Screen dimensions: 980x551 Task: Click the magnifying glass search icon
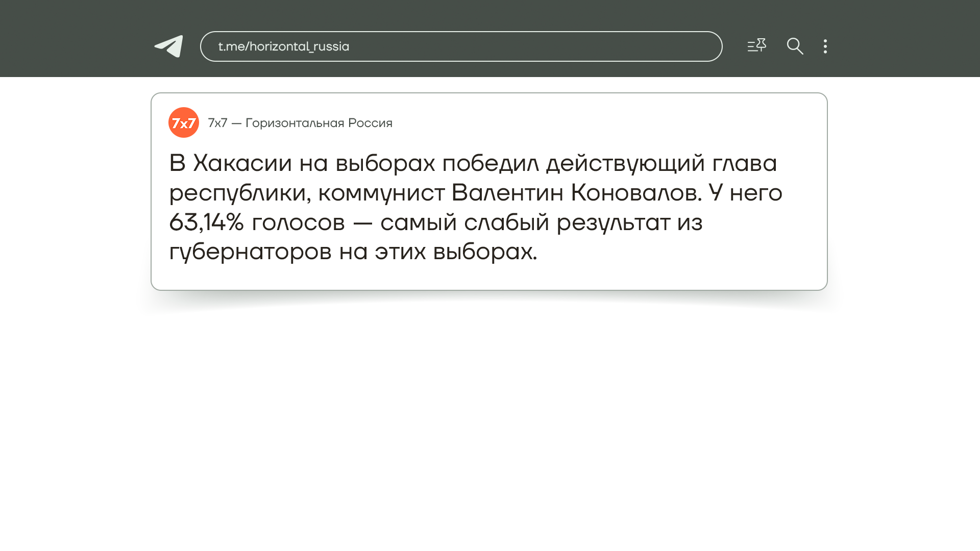(795, 46)
